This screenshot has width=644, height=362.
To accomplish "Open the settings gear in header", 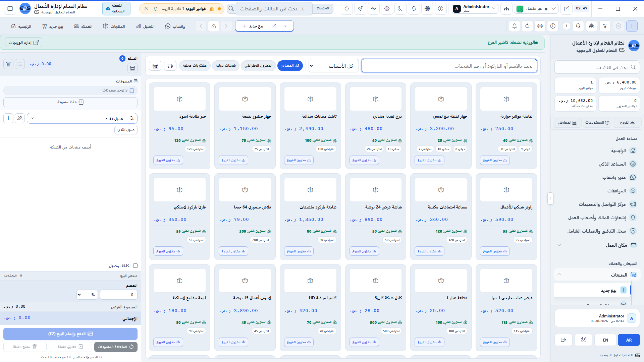I will [387, 9].
